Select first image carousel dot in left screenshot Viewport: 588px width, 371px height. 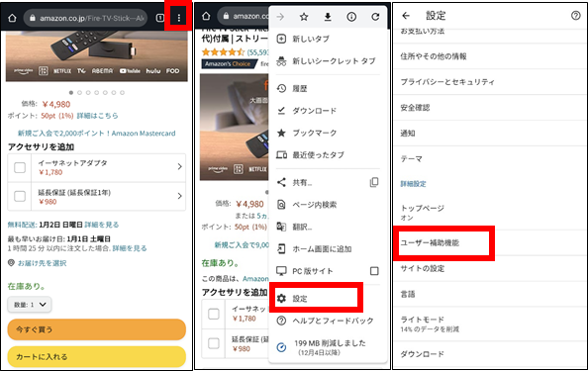coord(71,93)
